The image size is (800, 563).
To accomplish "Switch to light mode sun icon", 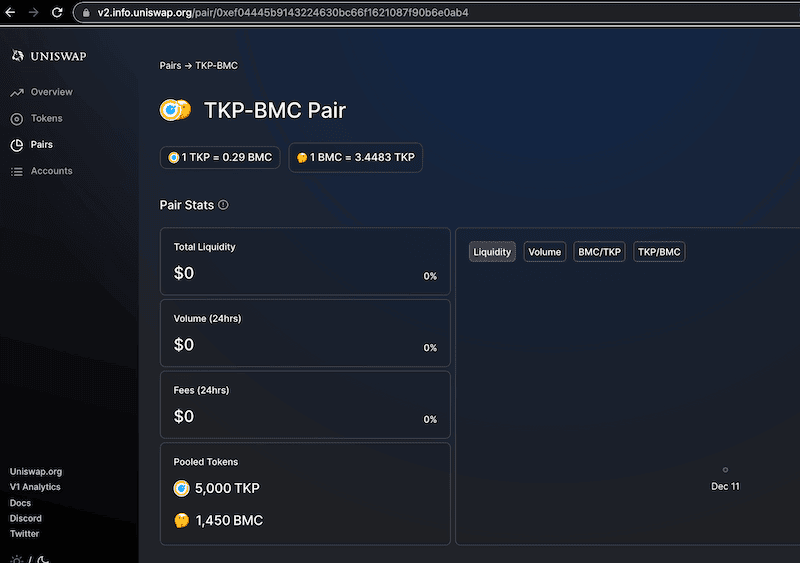I will click(x=16, y=559).
